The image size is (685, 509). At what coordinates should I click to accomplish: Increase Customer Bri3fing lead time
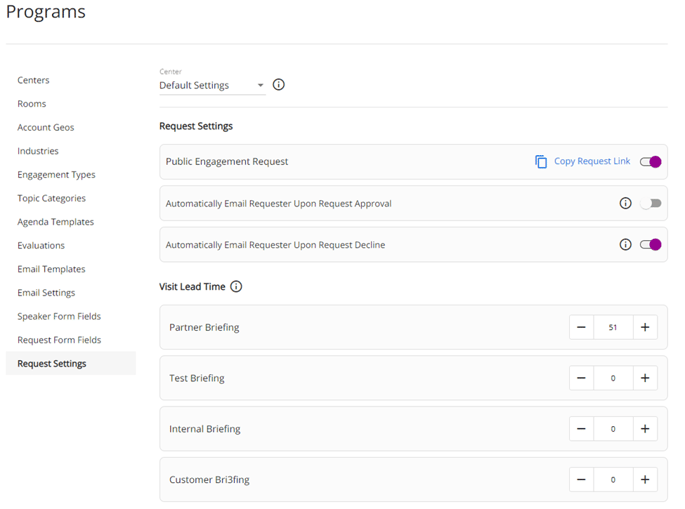pyautogui.click(x=645, y=480)
